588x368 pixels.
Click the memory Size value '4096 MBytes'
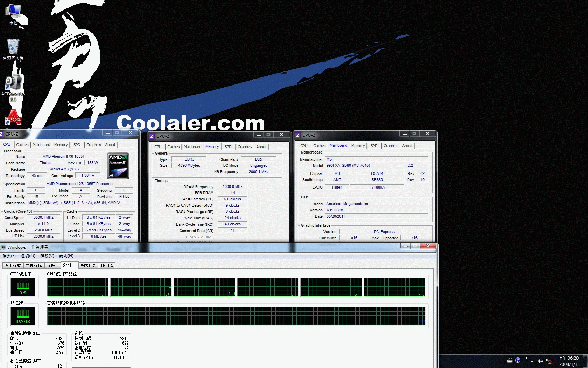(189, 166)
